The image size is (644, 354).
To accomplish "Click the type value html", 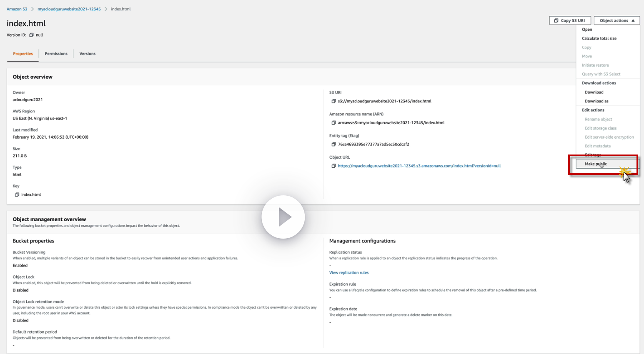I will tap(17, 175).
